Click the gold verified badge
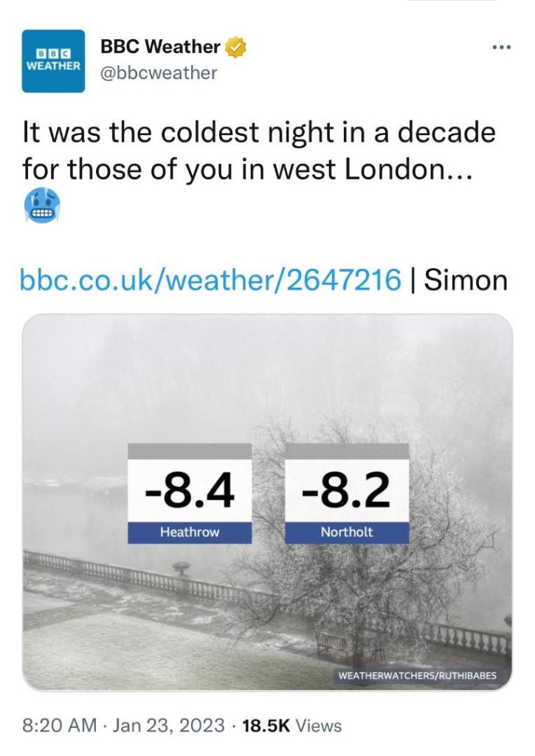The width and height of the screenshot is (535, 756). (235, 47)
